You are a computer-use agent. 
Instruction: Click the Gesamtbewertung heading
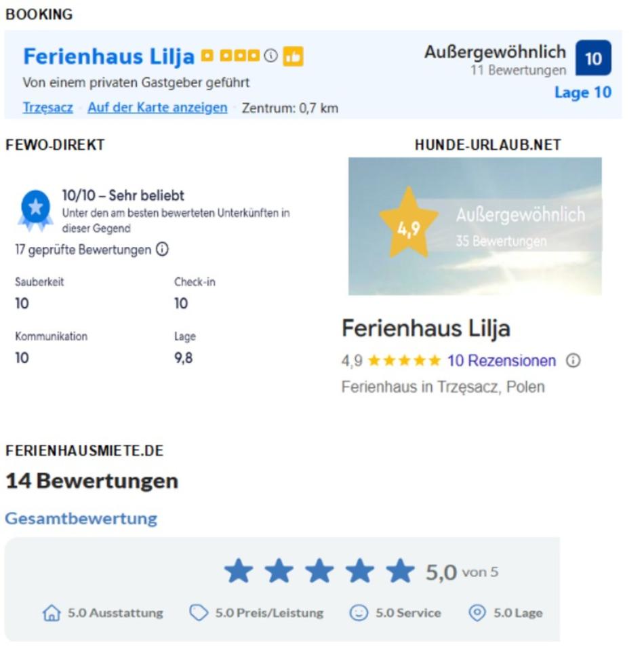(81, 519)
